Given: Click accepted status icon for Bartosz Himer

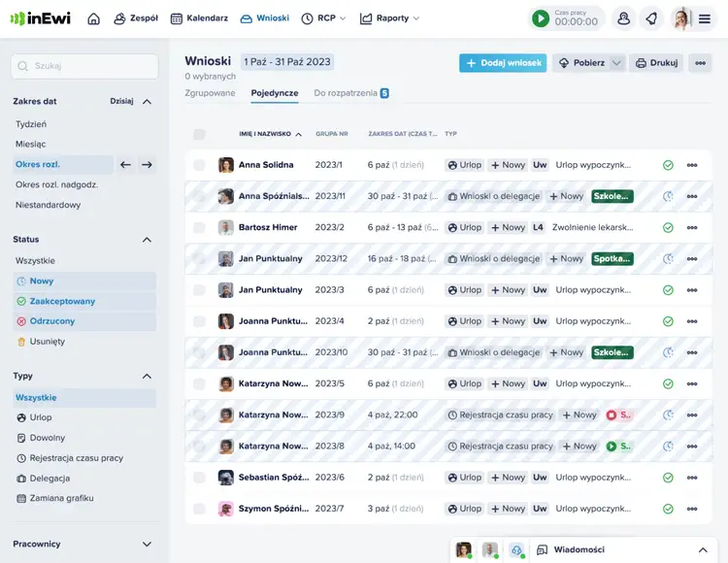Looking at the screenshot, I should 668,227.
